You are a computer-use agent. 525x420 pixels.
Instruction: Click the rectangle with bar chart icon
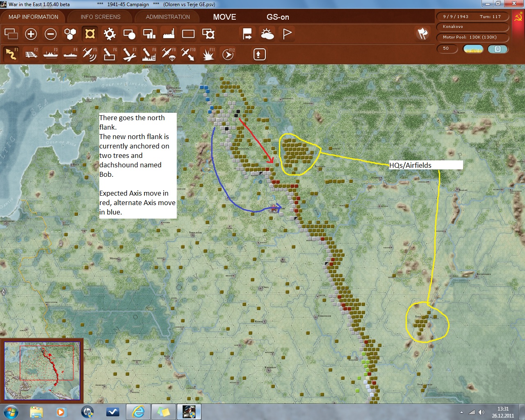(x=149, y=34)
